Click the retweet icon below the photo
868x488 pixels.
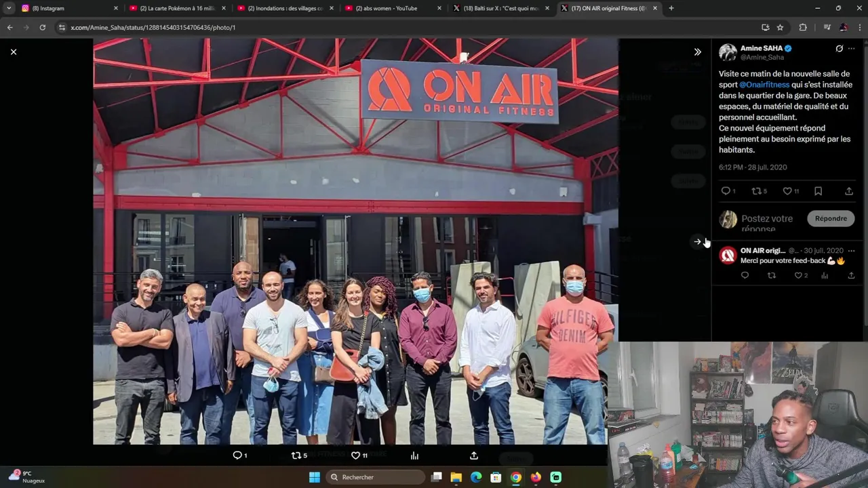(296, 455)
